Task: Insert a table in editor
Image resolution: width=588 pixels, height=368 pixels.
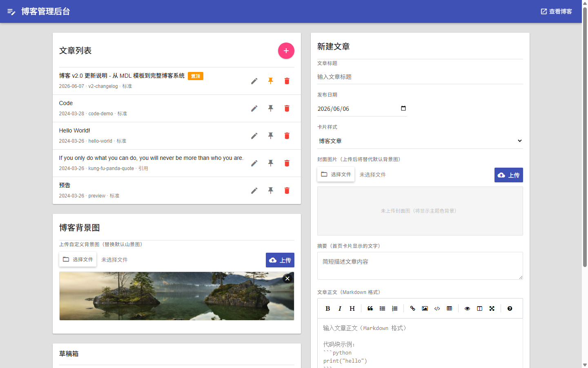Action: [449, 309]
